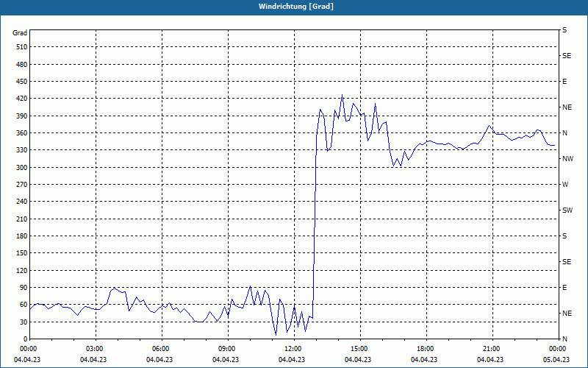Click the 03:00 time axis label
588x368 pixels.
(x=96, y=349)
